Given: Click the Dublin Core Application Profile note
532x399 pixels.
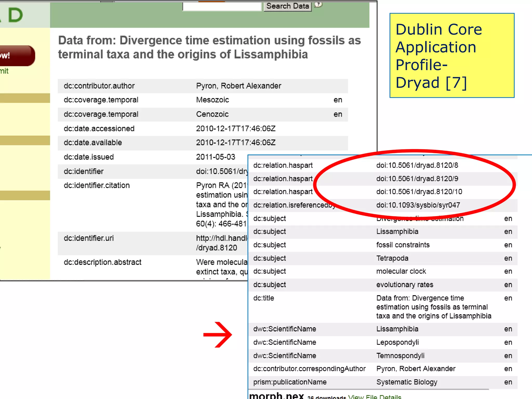Looking at the screenshot, I should click(x=452, y=55).
